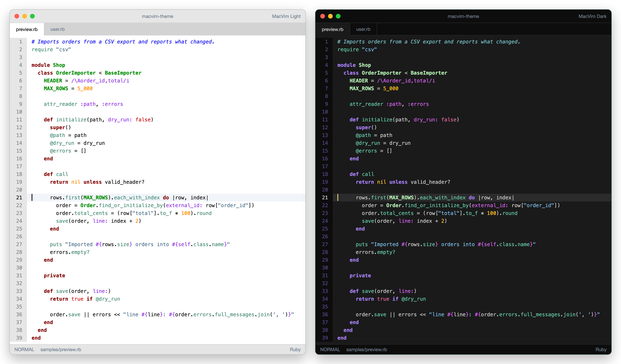
Task: Click 'unless' keyword in the Dark window
Action: click(398, 182)
